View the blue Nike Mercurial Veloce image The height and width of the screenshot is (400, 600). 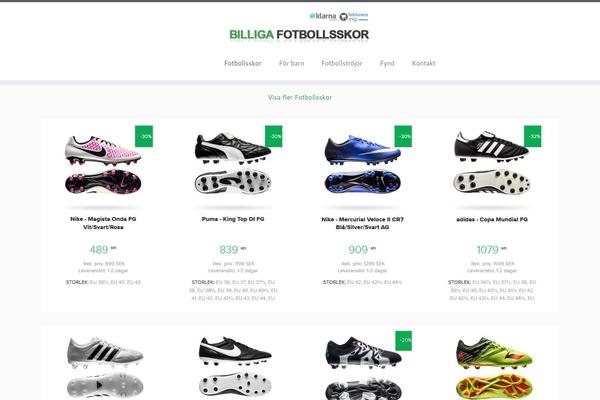click(362, 163)
